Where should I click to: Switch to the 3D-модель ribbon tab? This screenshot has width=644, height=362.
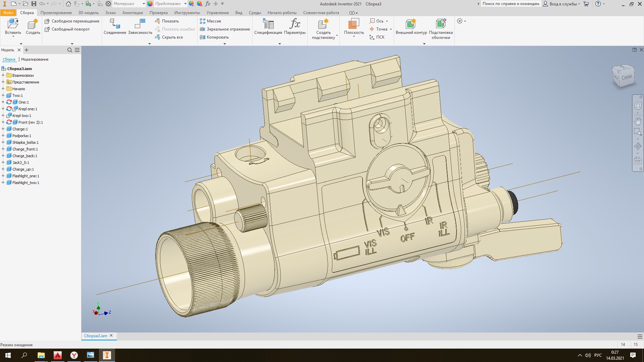pos(88,13)
